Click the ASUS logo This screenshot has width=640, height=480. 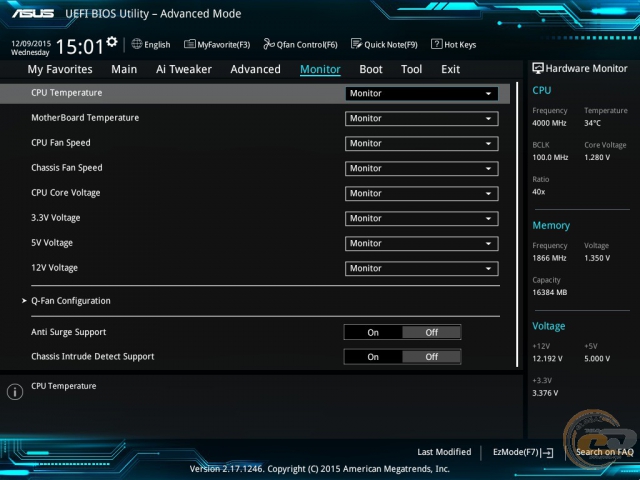click(33, 13)
